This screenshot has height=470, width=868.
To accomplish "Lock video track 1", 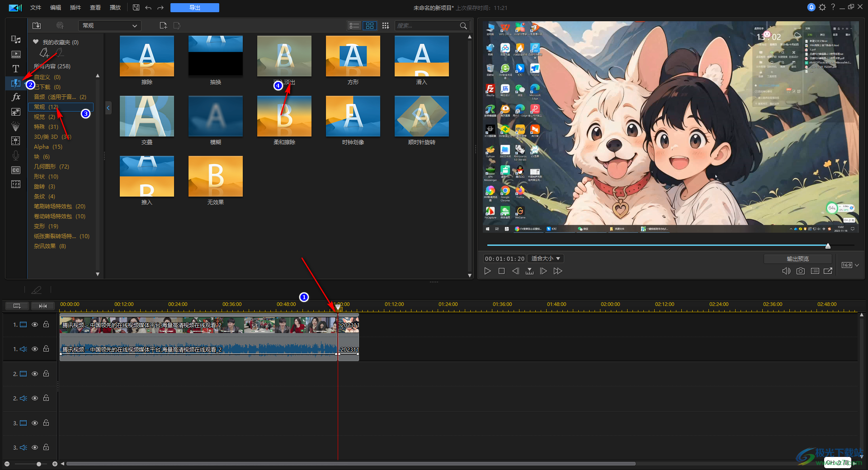I will [46, 324].
